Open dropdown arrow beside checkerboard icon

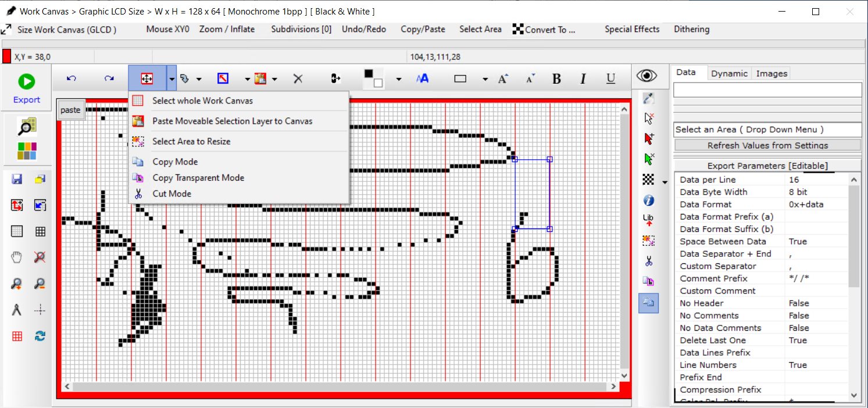click(665, 182)
